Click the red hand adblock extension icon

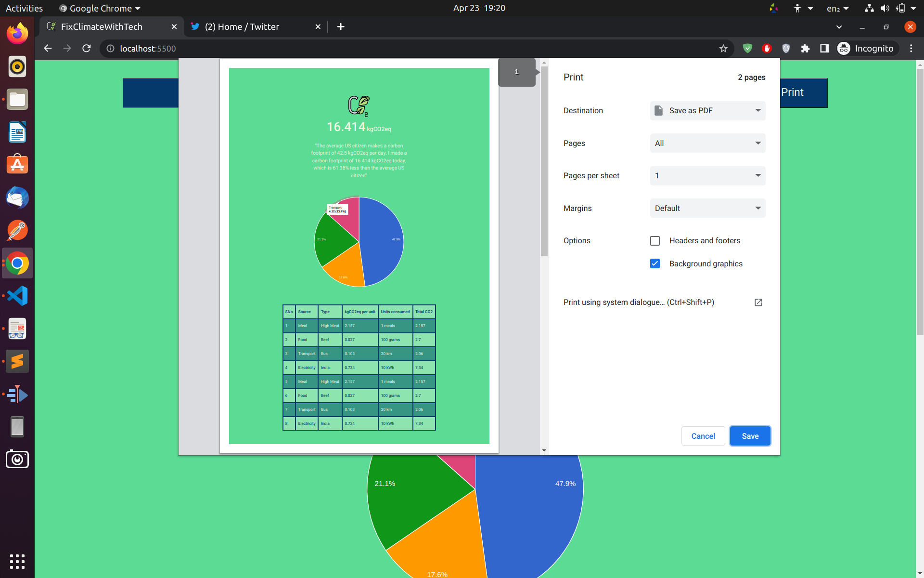pos(767,48)
